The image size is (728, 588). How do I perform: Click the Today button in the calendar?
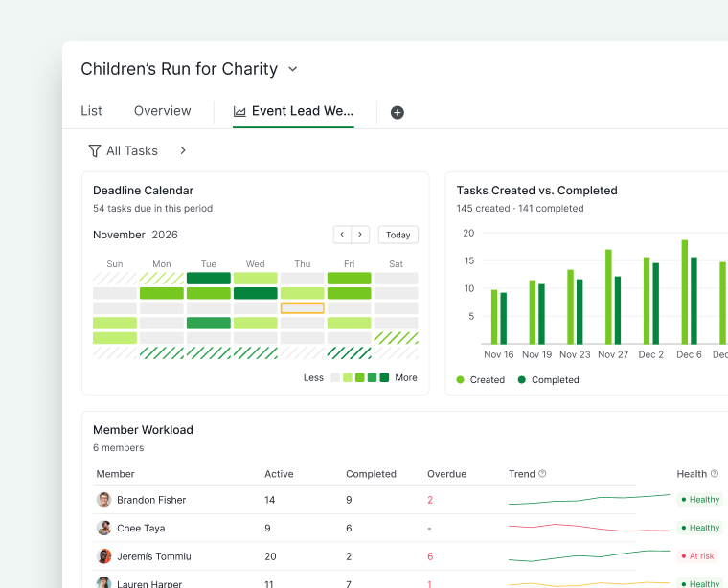[398, 235]
